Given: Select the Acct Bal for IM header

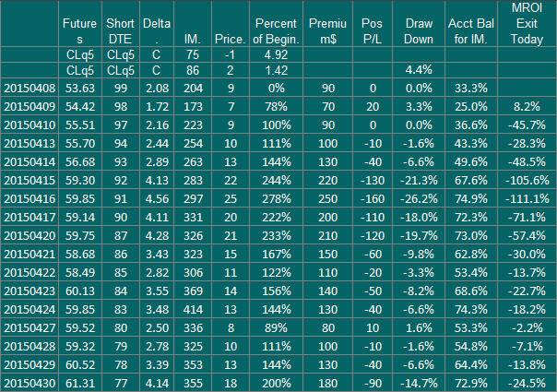Looking at the screenshot, I should 471,23.
